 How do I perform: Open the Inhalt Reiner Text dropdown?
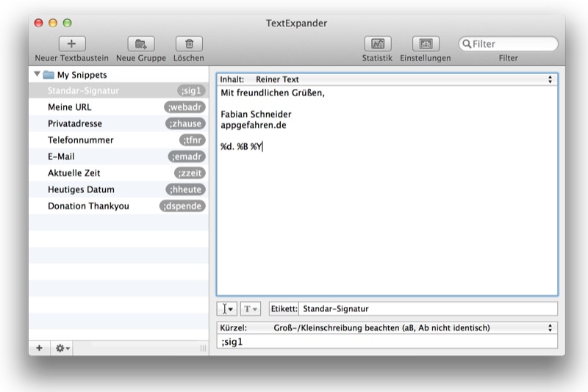387,79
